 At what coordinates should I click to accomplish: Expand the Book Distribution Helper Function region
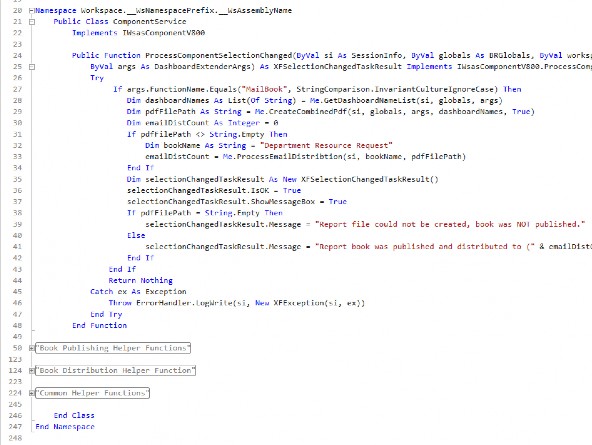pos(32,371)
